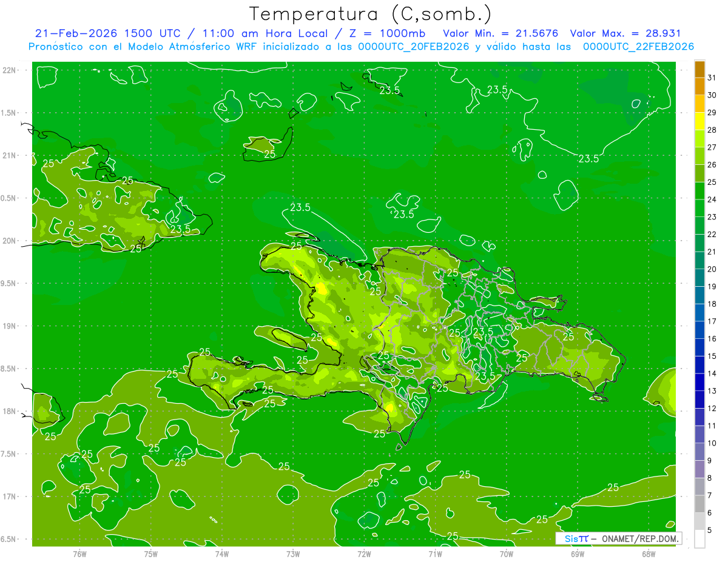The image size is (728, 562).
Task: Select the '17N' latitude axis label
Action: pyautogui.click(x=8, y=497)
